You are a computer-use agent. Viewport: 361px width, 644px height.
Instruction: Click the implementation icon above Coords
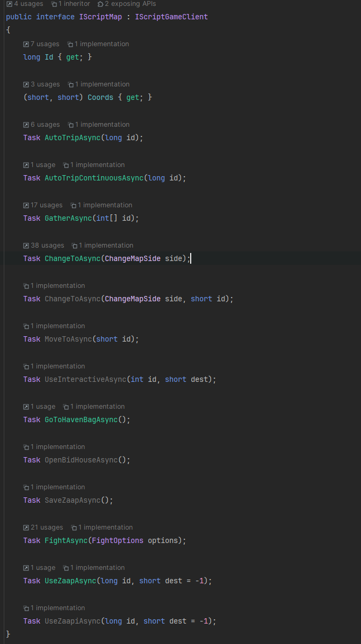click(x=70, y=84)
